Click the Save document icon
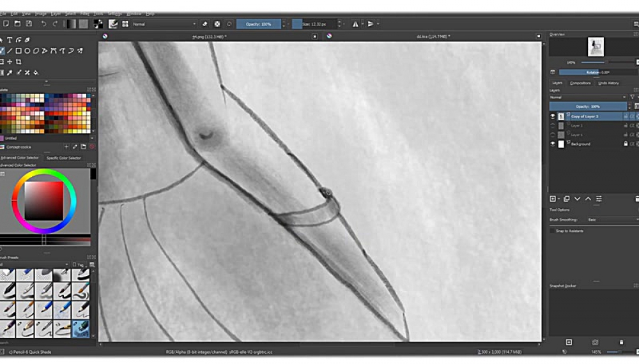 click(x=29, y=24)
